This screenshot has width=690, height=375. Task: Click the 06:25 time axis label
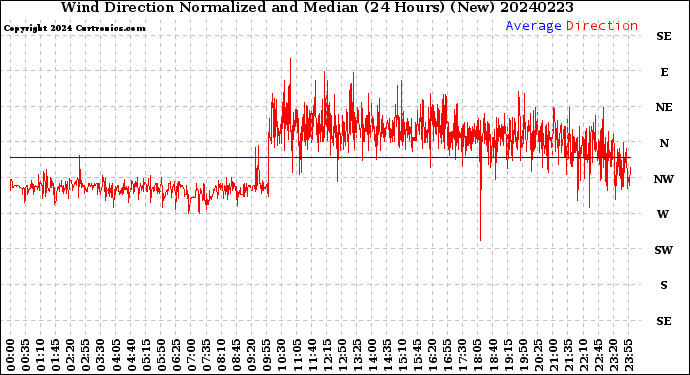pyautogui.click(x=176, y=355)
